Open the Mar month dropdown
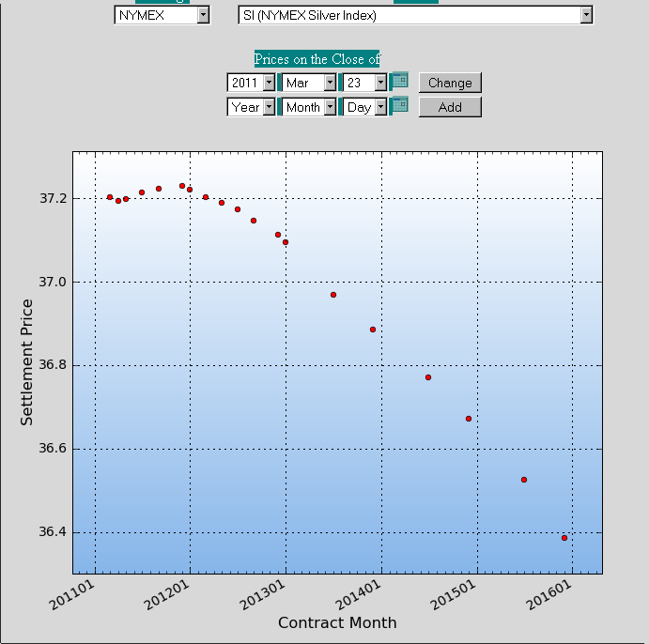 pos(309,83)
